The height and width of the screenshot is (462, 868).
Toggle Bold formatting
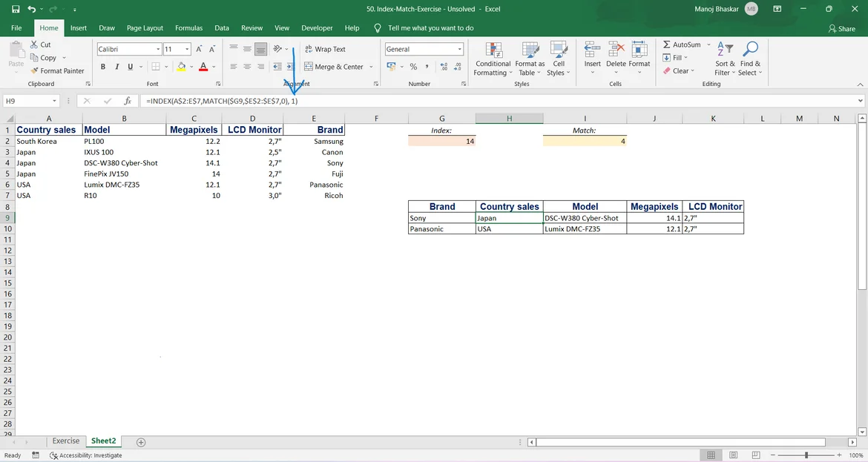(103, 67)
